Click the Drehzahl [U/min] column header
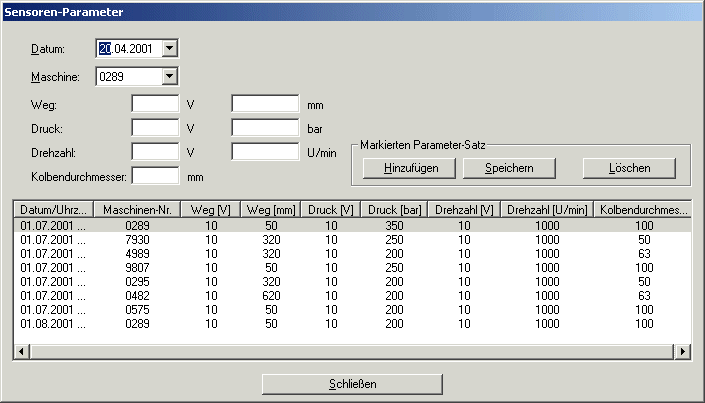 [547, 209]
